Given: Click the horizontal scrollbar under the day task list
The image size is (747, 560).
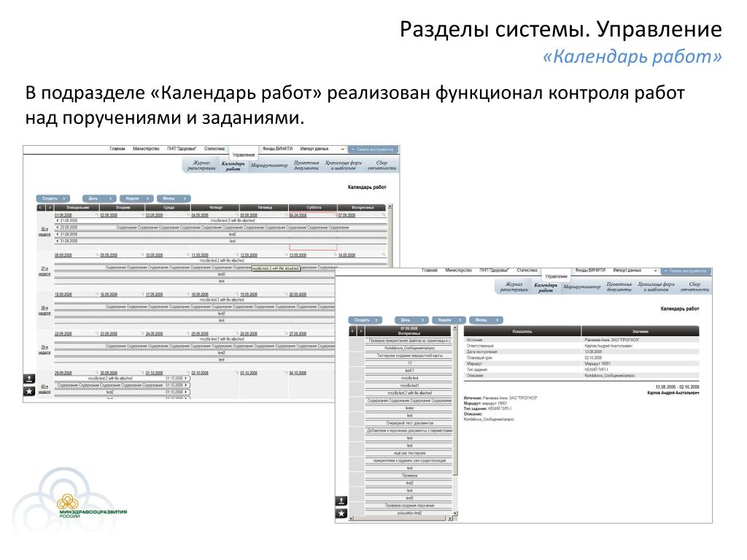Looking at the screenshot, I should pos(400,518).
